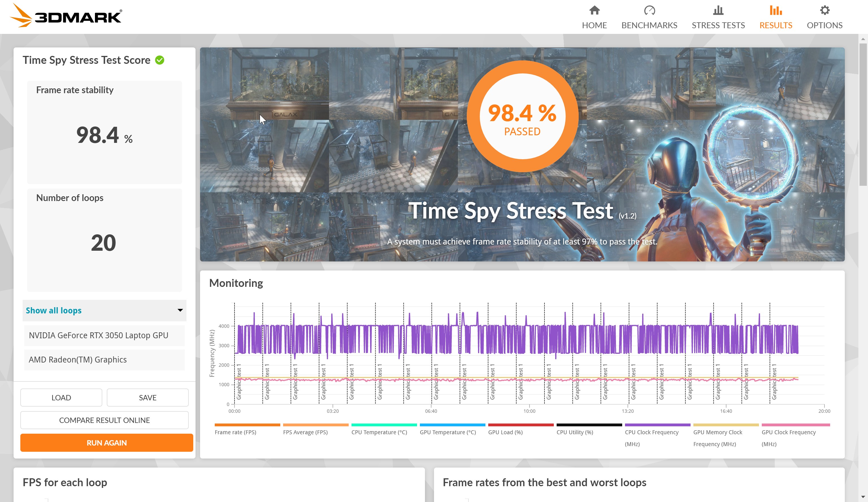Image resolution: width=868 pixels, height=502 pixels.
Task: Toggle Frame rate (FPS) legend swatch
Action: (247, 425)
